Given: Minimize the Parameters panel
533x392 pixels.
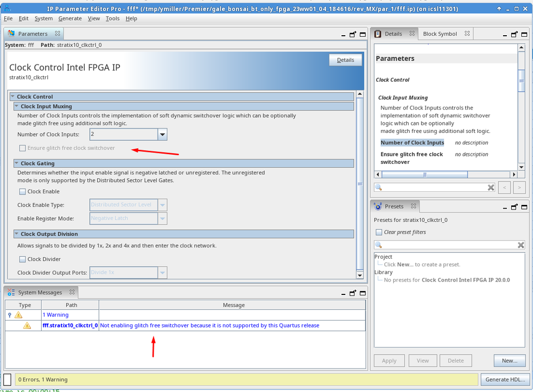Looking at the screenshot, I should pos(343,35).
